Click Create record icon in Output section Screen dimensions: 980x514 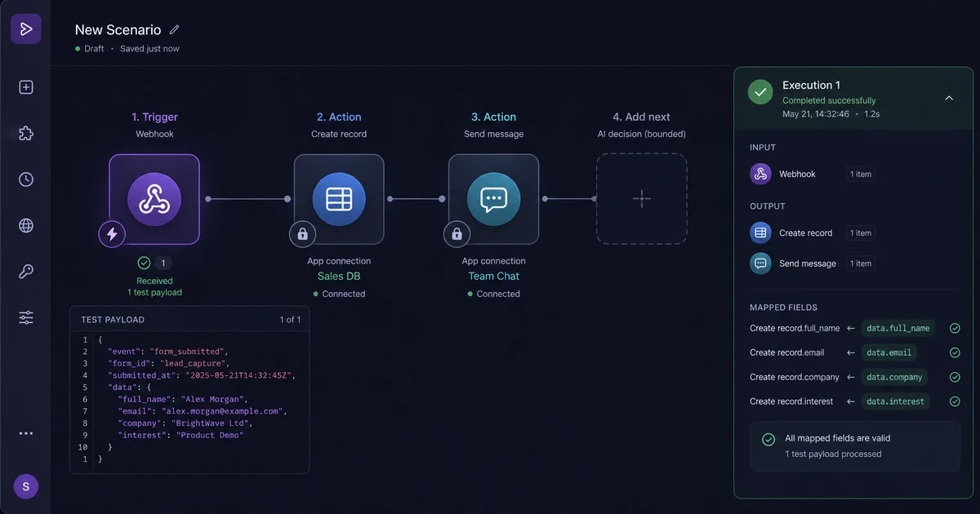tap(760, 233)
